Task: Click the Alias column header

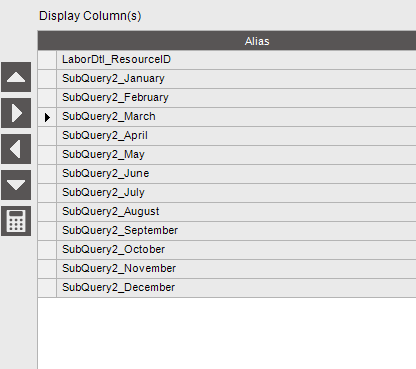Action: coord(257,41)
